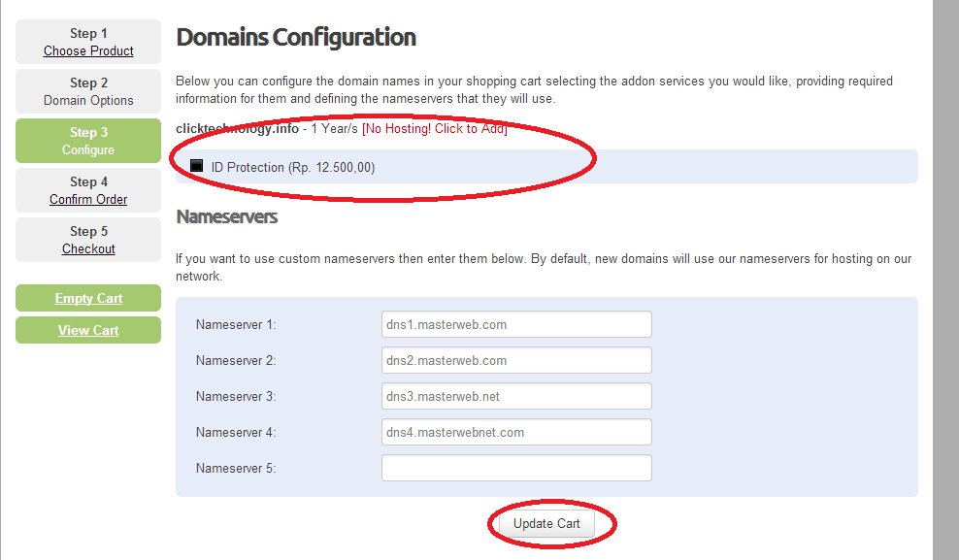Select Step 3 Configure
Screen dimensions: 959x560
tap(88, 141)
